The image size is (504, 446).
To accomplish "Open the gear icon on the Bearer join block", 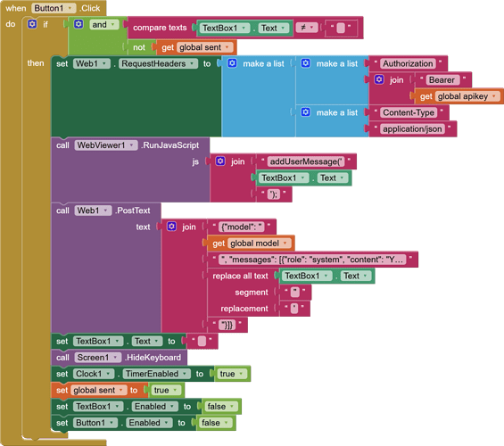I will click(379, 79).
